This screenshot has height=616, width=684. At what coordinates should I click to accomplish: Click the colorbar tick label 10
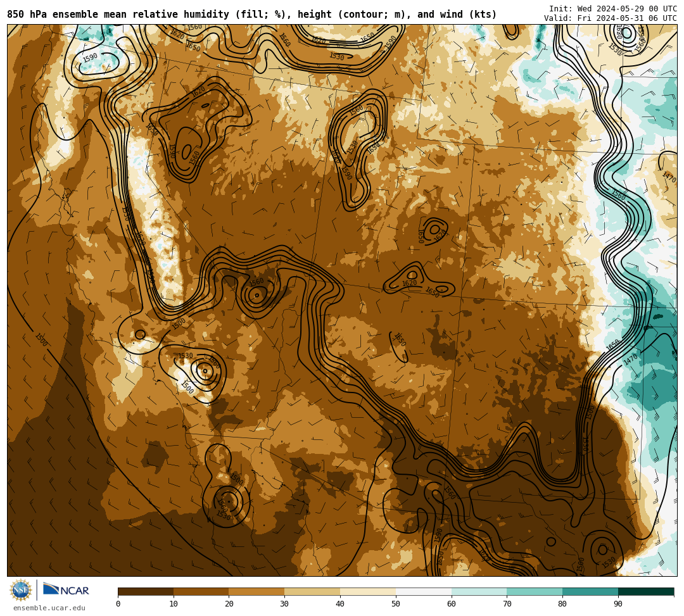pos(174,604)
